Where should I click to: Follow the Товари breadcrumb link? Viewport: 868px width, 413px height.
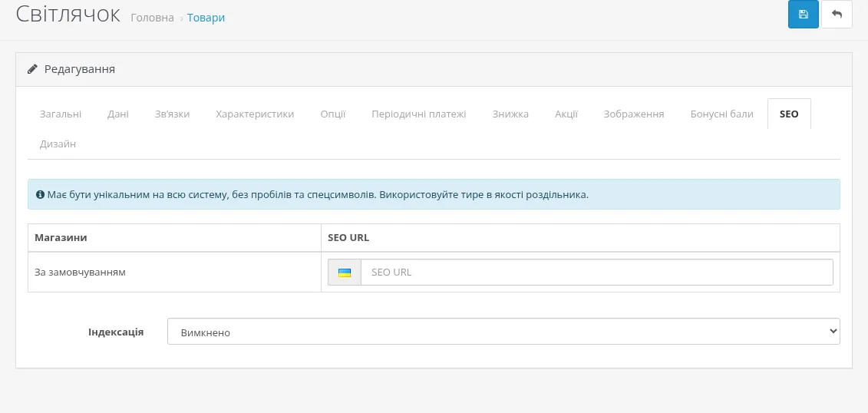pos(206,18)
